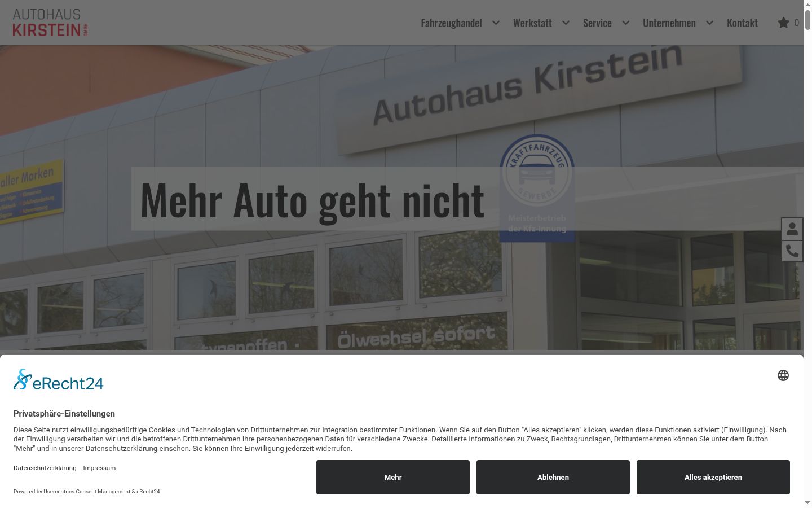Open the Werkstatt menu

[532, 23]
